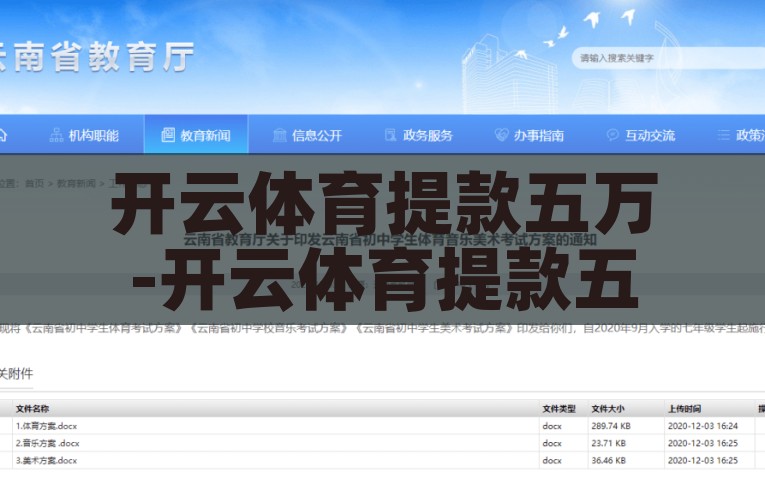
Task: Click the 云南省教育厅 site title logo
Action: click(97, 57)
